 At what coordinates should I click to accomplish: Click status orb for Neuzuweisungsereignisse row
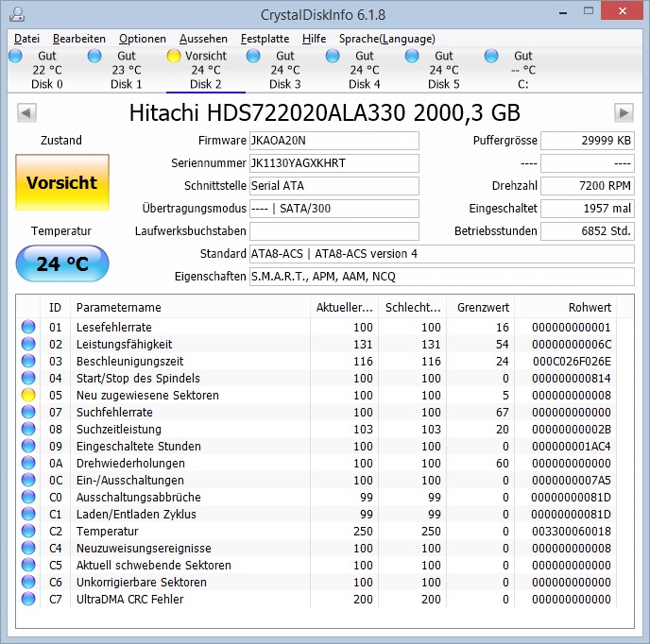coord(28,548)
